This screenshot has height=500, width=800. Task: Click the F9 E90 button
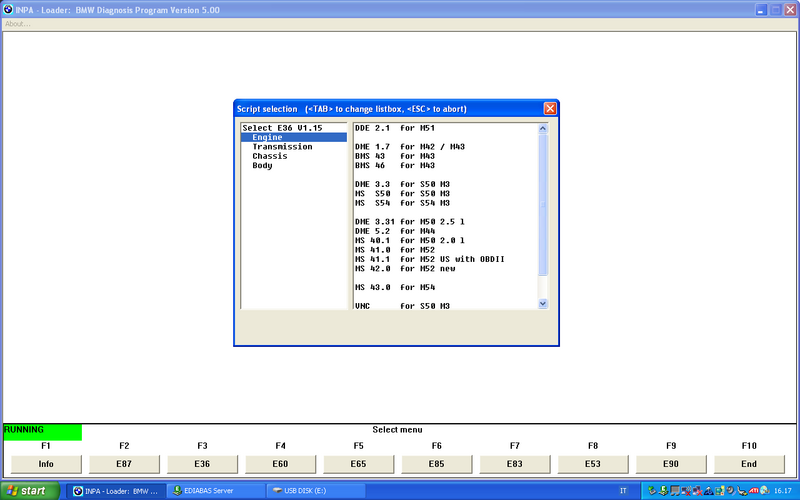670,464
